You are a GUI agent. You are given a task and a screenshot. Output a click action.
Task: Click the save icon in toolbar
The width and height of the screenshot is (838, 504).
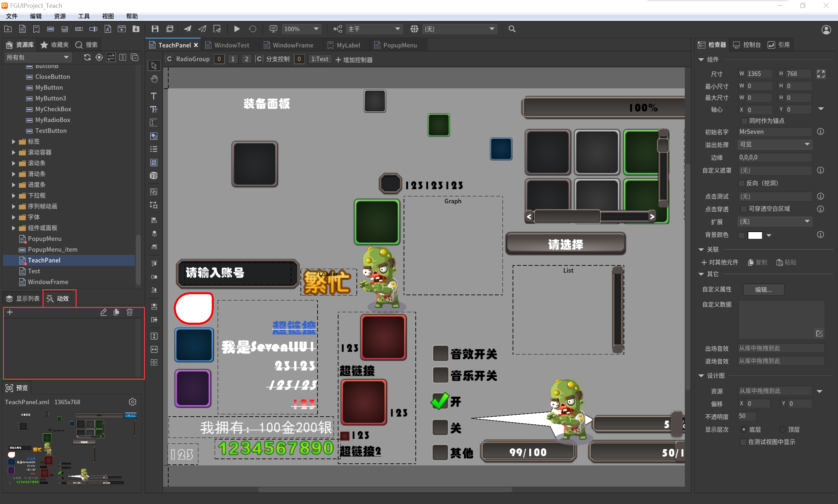(155, 29)
